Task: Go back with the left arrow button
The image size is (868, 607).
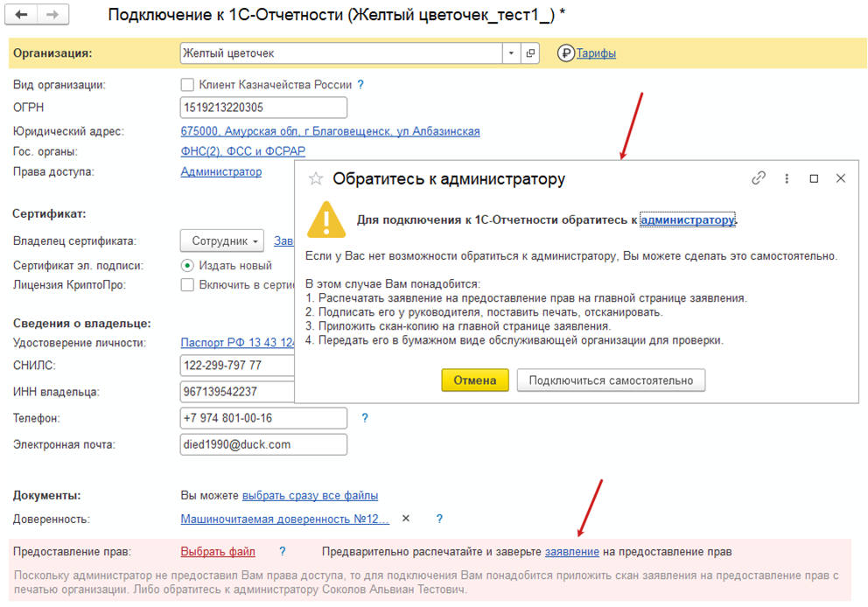Action: [21, 14]
